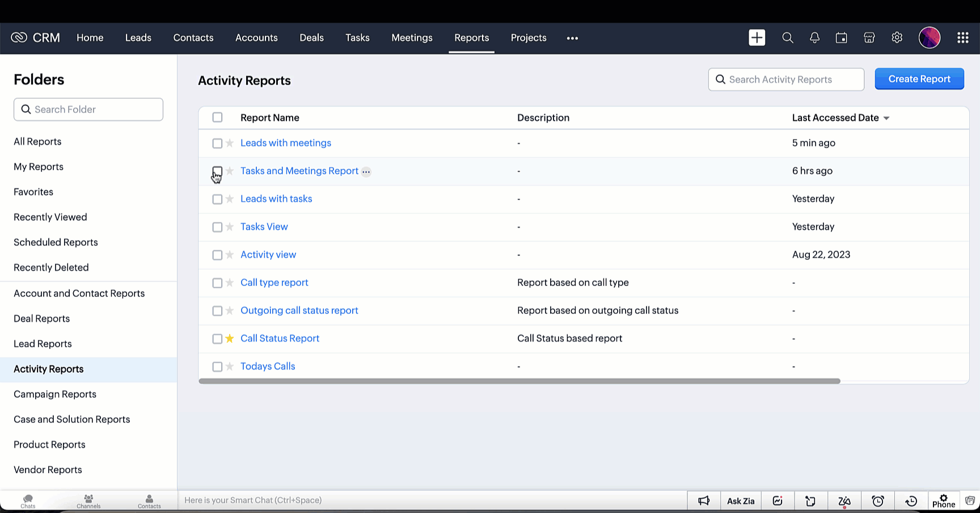The image size is (980, 513).
Task: Open Lead Reports folder
Action: coord(43,344)
